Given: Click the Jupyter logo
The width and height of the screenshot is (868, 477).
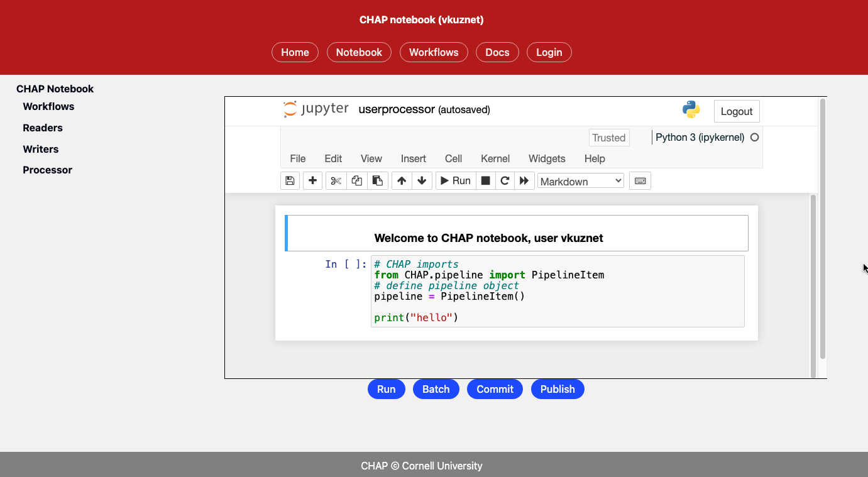Looking at the screenshot, I should pyautogui.click(x=316, y=109).
